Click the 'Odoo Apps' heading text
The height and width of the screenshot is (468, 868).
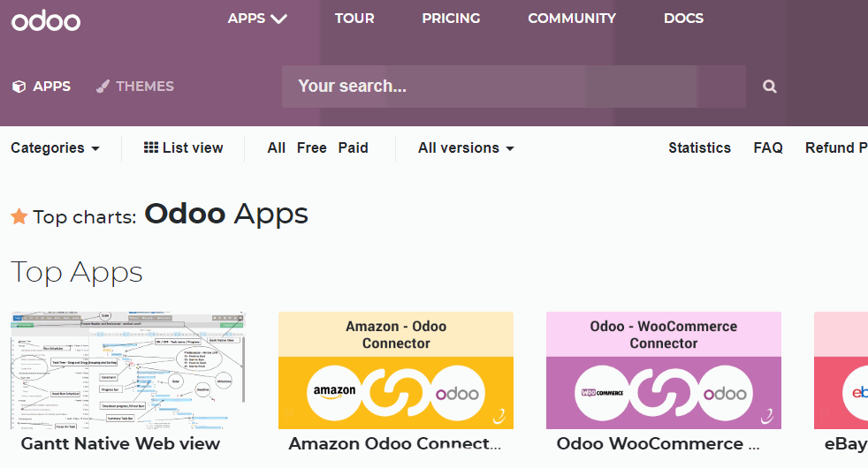click(x=226, y=215)
